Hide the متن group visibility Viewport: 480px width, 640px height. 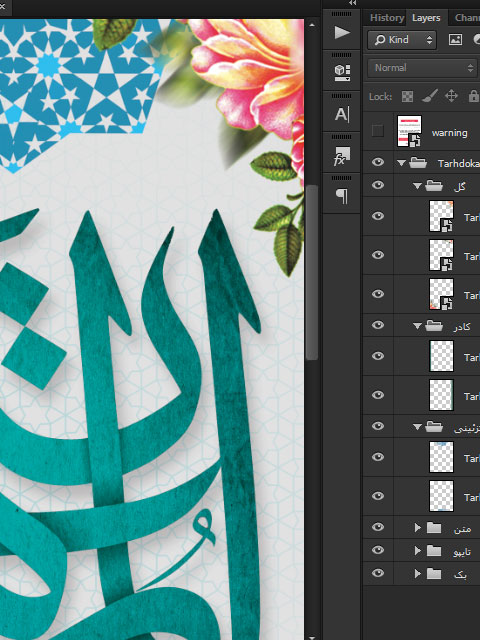[378, 527]
